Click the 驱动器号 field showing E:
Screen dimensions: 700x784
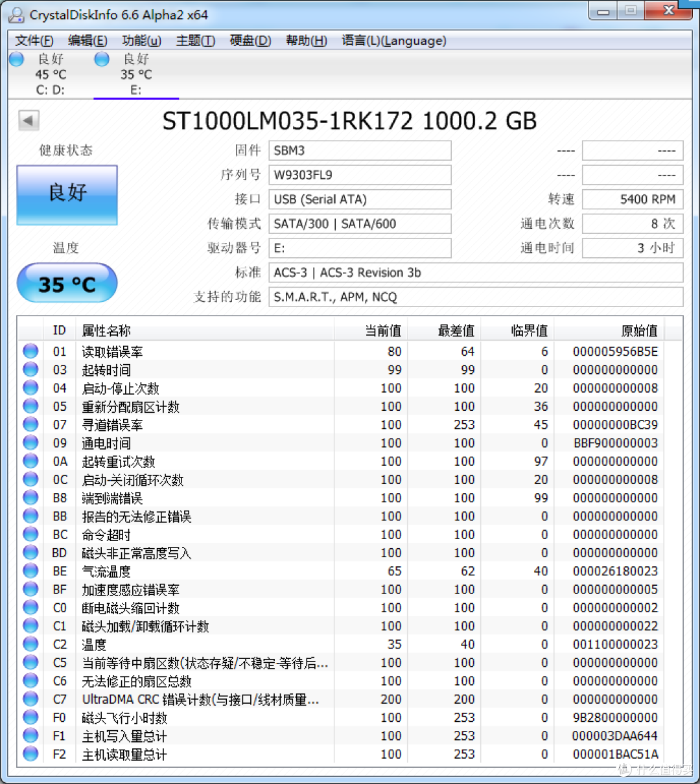click(360, 248)
